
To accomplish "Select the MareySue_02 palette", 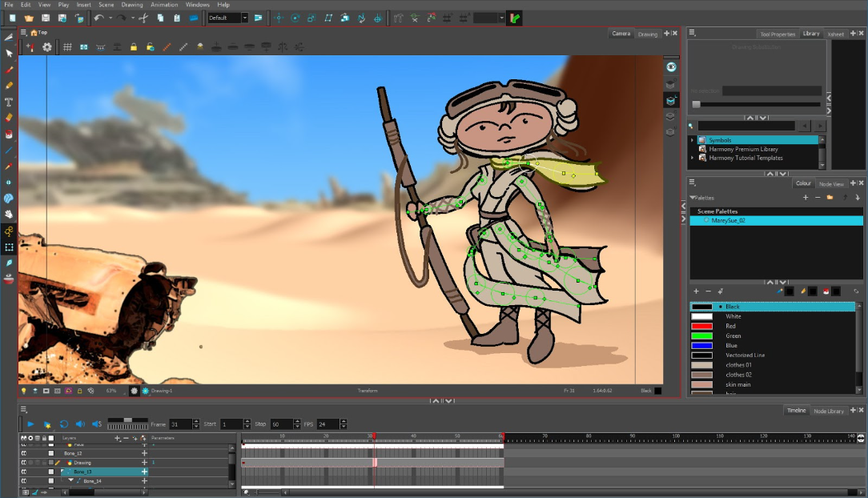I will [776, 221].
